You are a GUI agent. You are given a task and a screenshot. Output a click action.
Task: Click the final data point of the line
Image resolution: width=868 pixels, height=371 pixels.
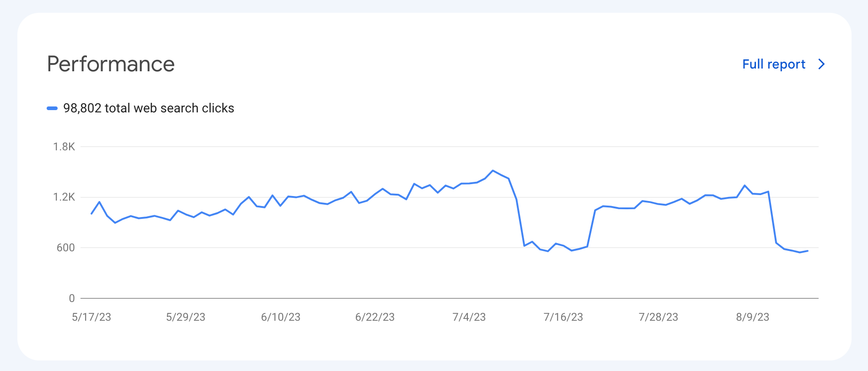[808, 251]
